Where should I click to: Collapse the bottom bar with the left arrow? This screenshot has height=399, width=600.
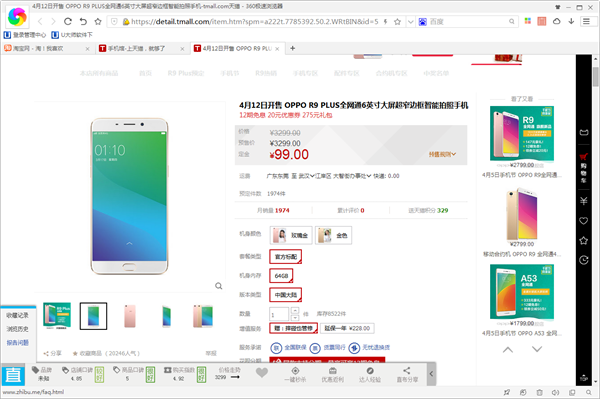(x=431, y=374)
